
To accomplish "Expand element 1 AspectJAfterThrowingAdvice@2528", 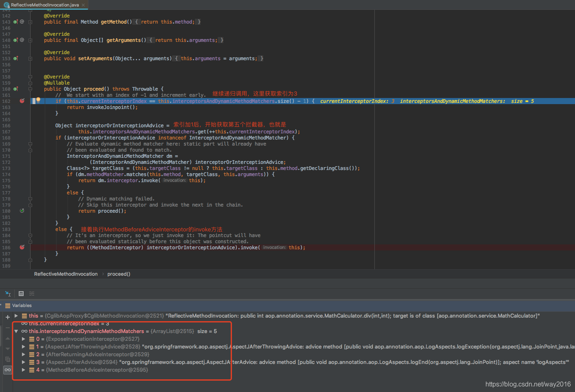I will (x=24, y=347).
